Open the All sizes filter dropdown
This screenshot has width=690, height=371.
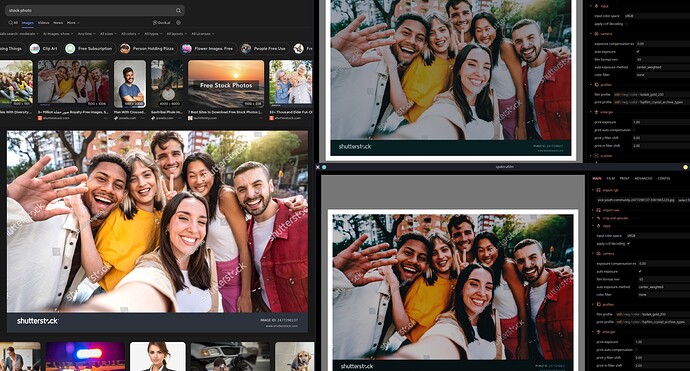(108, 34)
